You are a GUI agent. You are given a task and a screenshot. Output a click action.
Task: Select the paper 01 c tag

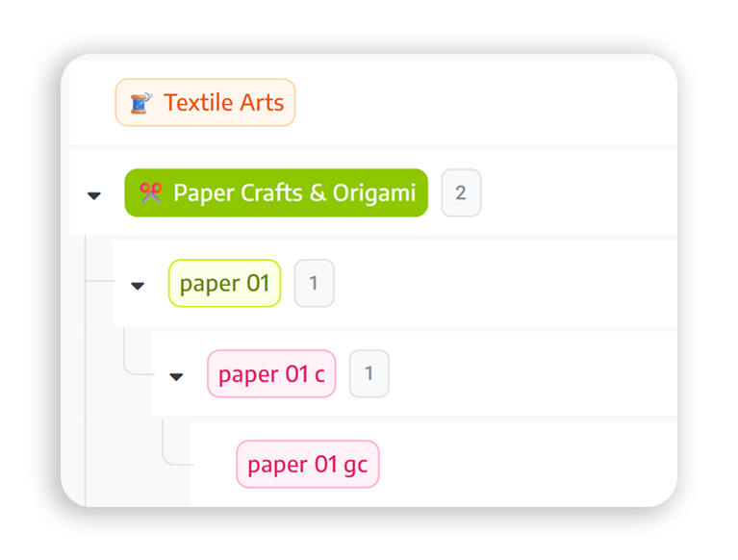tap(271, 374)
